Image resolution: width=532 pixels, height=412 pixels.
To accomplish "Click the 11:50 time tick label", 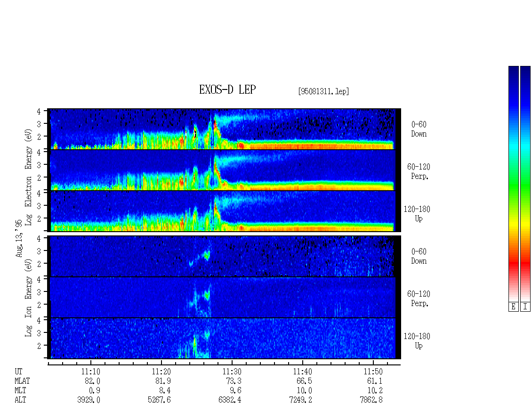I will pyautogui.click(x=373, y=372).
